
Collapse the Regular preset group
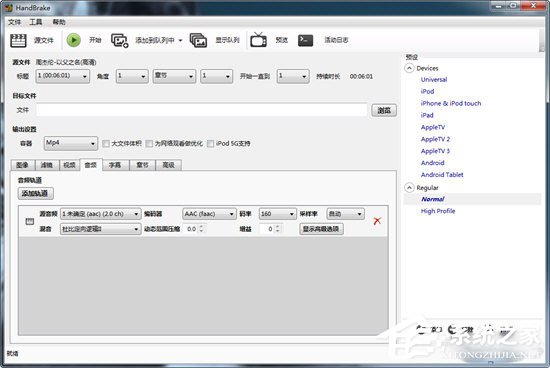(x=409, y=188)
